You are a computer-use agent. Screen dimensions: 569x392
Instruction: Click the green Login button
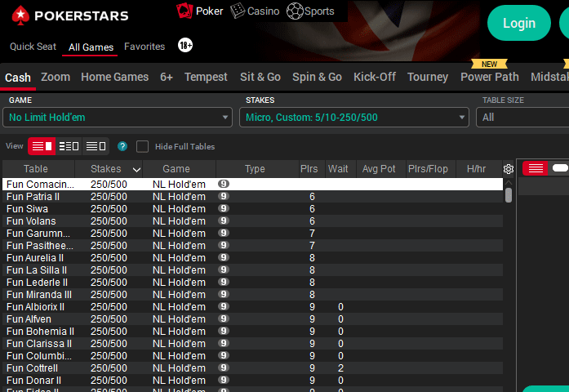(519, 23)
